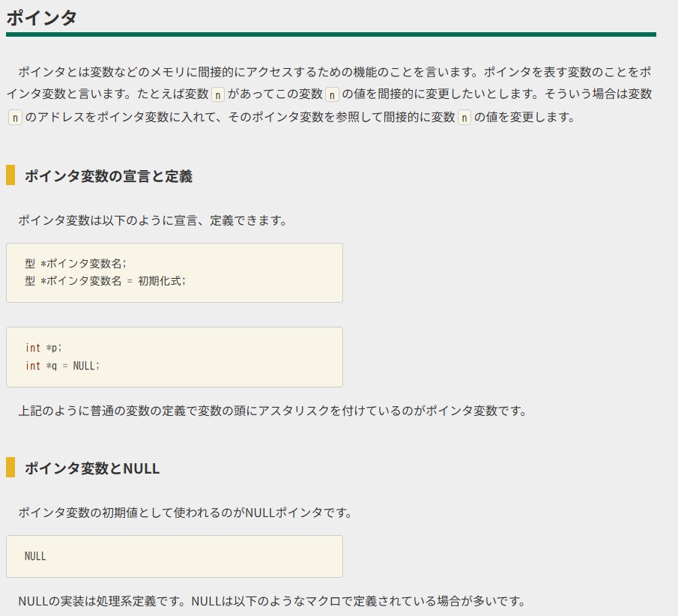Click the code line int *q = NULL;
The width and height of the screenshot is (678, 616).
pyautogui.click(x=62, y=366)
